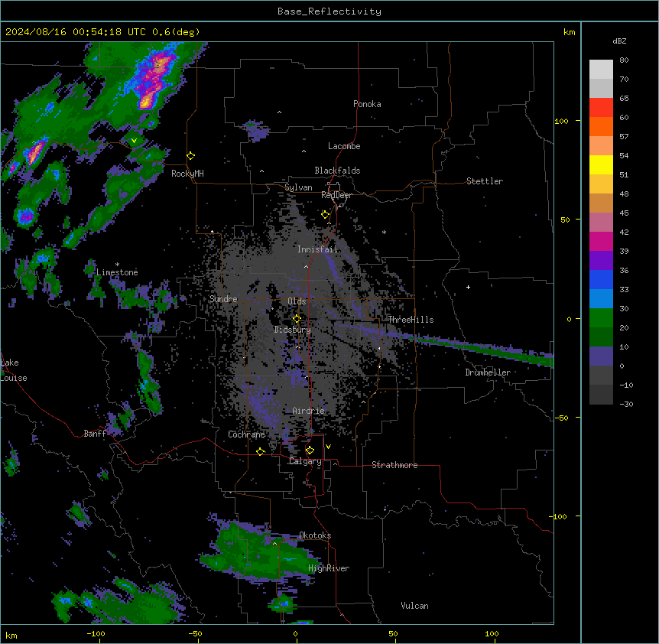This screenshot has width=659, height=644.
Task: Select the RedDeer label
Action: (x=336, y=195)
